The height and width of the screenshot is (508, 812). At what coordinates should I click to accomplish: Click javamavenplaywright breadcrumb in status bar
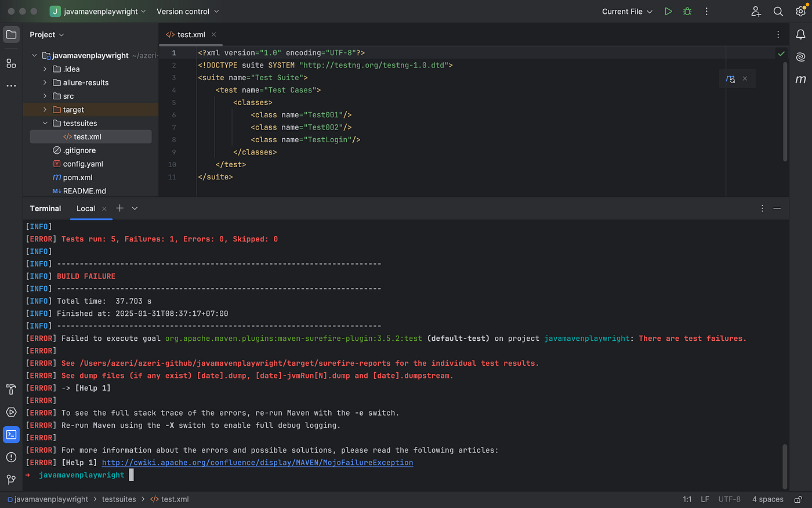point(48,499)
